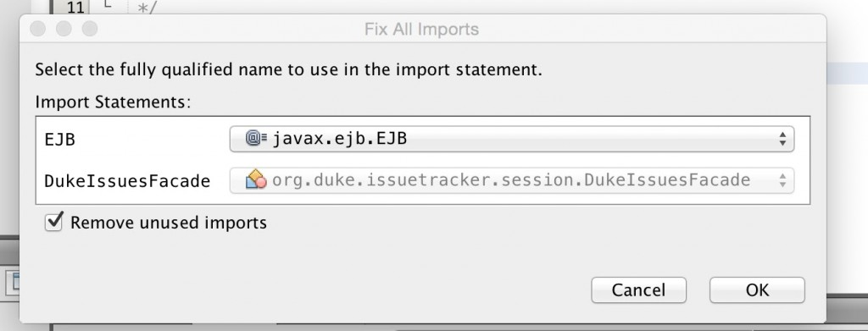Click line number 11 in the editor gutter

[75, 7]
